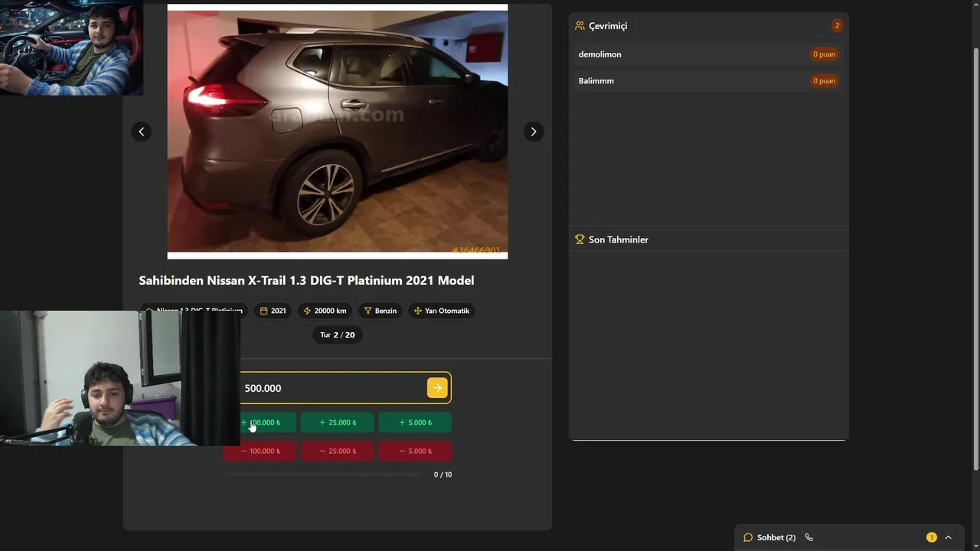Show the previous car photo
Image resolution: width=980 pixels, height=551 pixels.
pos(141,132)
